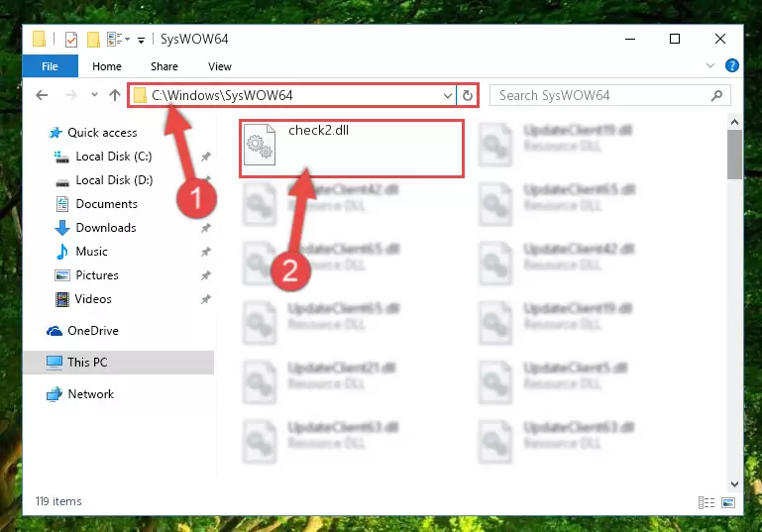The width and height of the screenshot is (762, 532).
Task: Click the Quick access star icon
Action: [55, 133]
